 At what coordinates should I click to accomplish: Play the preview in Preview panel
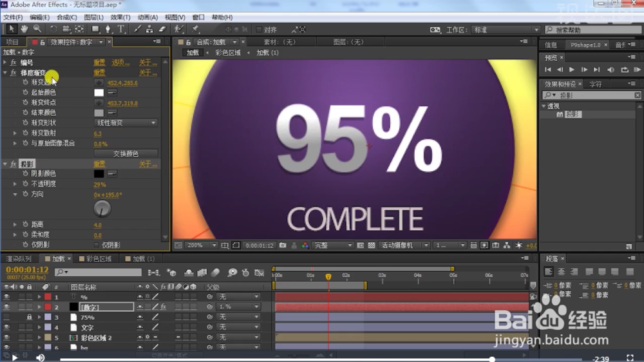coord(571,70)
